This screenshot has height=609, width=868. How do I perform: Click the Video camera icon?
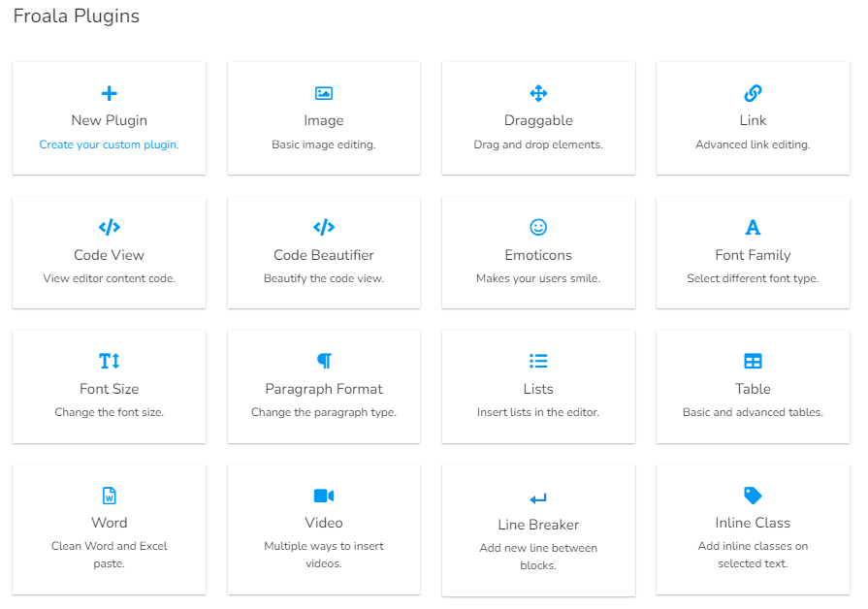click(x=324, y=496)
